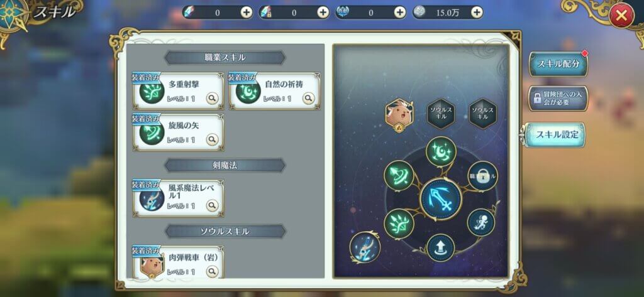Open magnifier on 肉弾戦車（岩） soul skill
The width and height of the screenshot is (644, 297).
tap(213, 271)
